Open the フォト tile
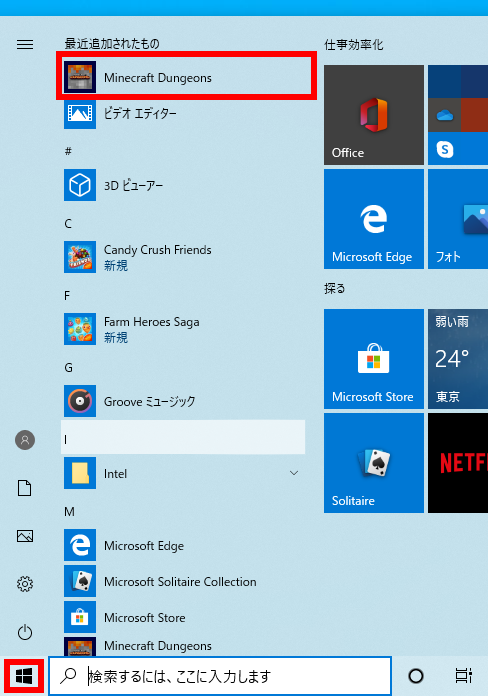Screen dimensions: 488x696 pyautogui.click(x=458, y=219)
